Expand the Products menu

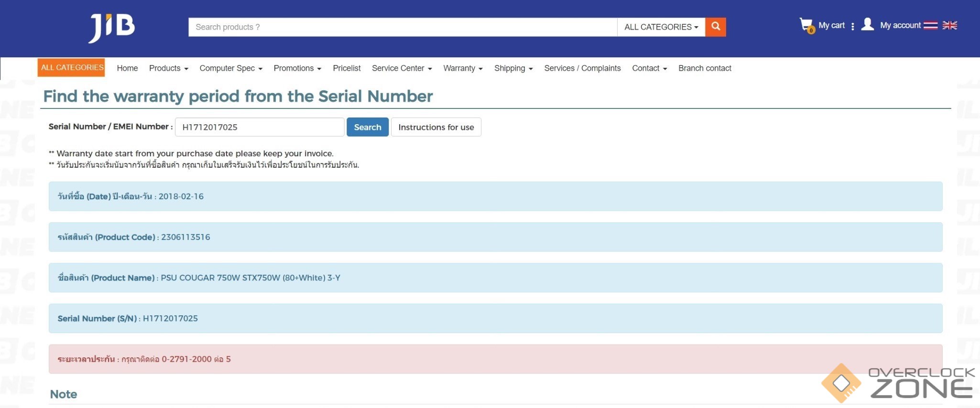168,68
